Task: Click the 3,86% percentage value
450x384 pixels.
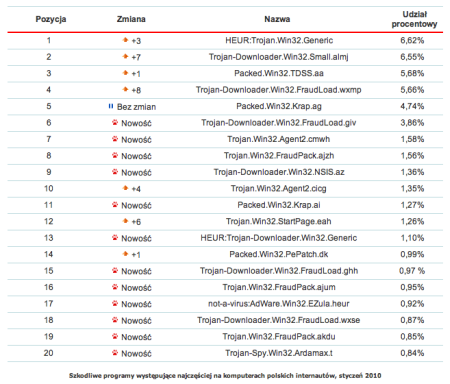Action: point(412,123)
